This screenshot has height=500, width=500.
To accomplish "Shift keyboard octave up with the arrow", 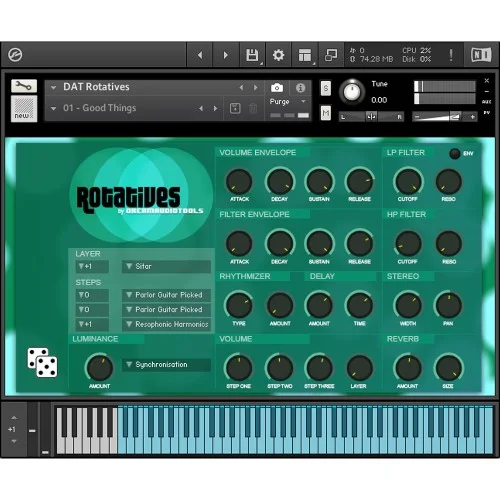I will tap(14, 417).
